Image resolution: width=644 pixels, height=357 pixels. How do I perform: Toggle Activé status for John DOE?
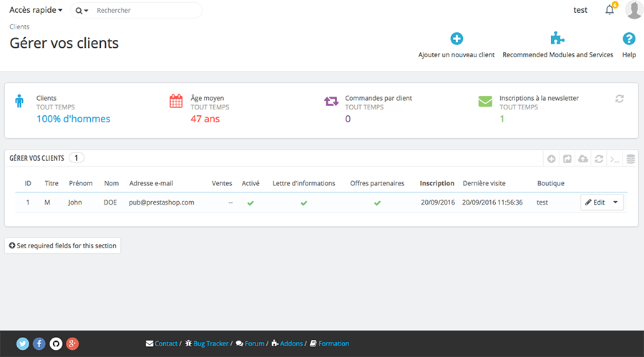(250, 202)
